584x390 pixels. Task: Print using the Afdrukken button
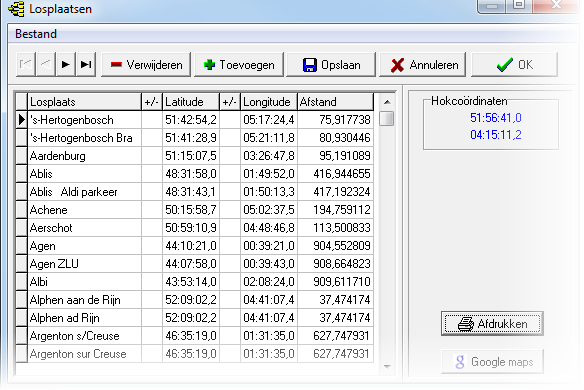tap(492, 324)
